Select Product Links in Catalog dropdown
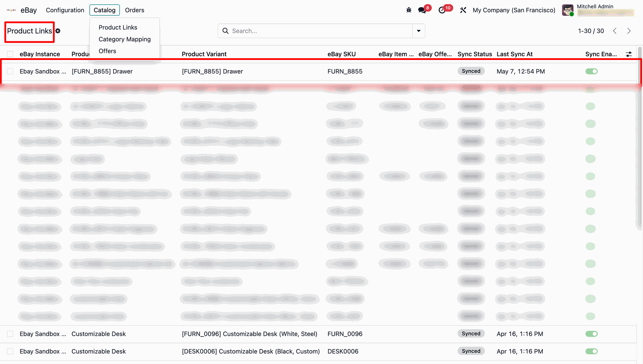 click(x=118, y=27)
